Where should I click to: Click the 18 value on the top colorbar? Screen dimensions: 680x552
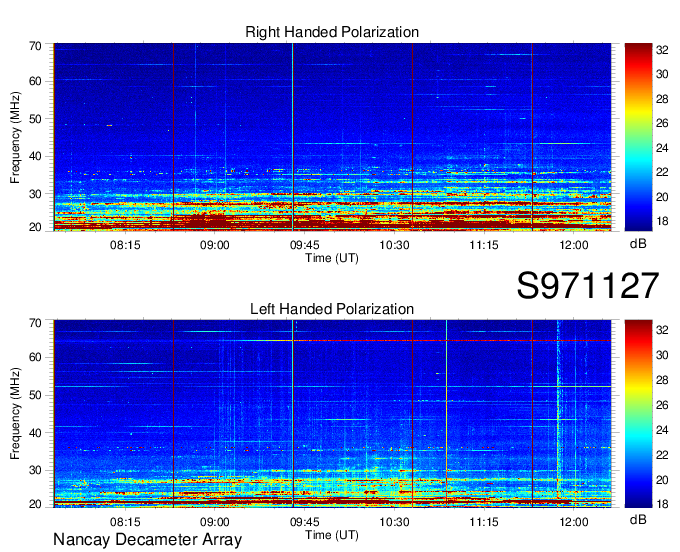coord(662,222)
